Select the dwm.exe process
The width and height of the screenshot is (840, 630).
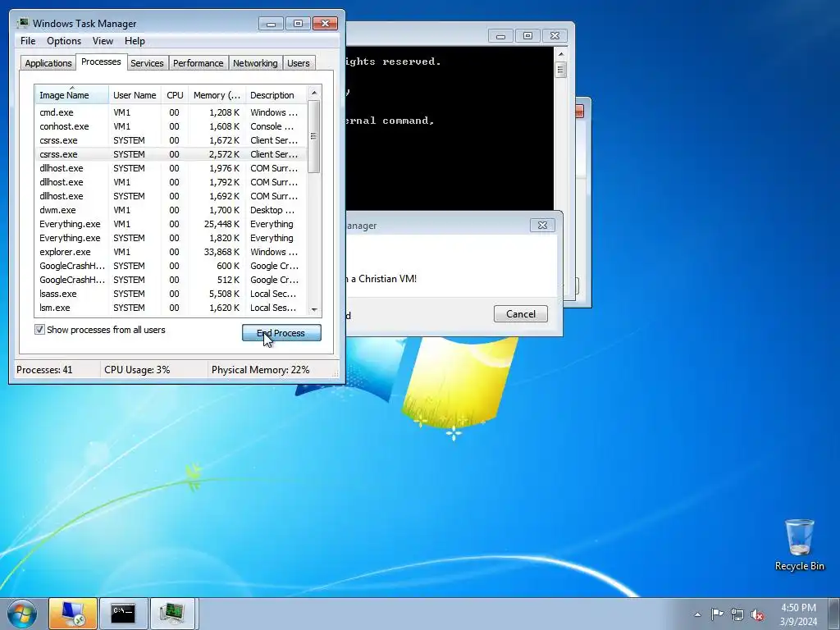pos(171,210)
